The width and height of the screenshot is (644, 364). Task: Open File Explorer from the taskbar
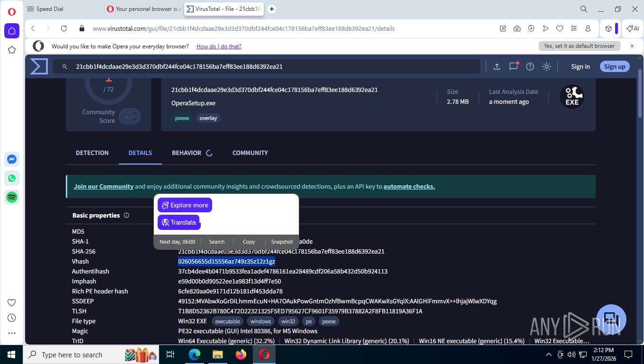217,354
